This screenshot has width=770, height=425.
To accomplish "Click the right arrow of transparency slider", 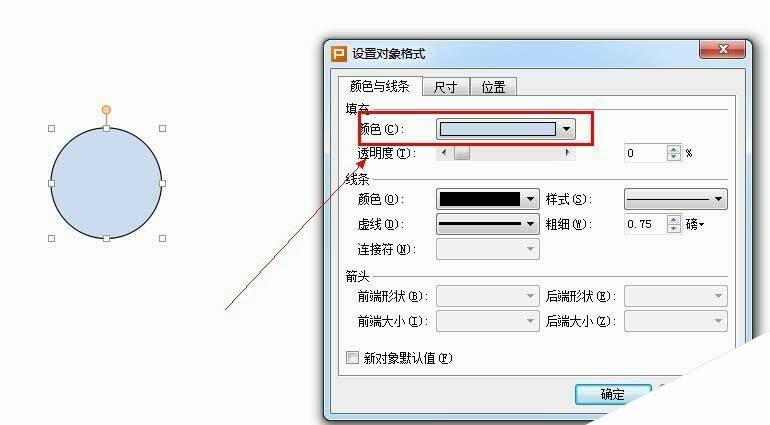I will click(567, 153).
